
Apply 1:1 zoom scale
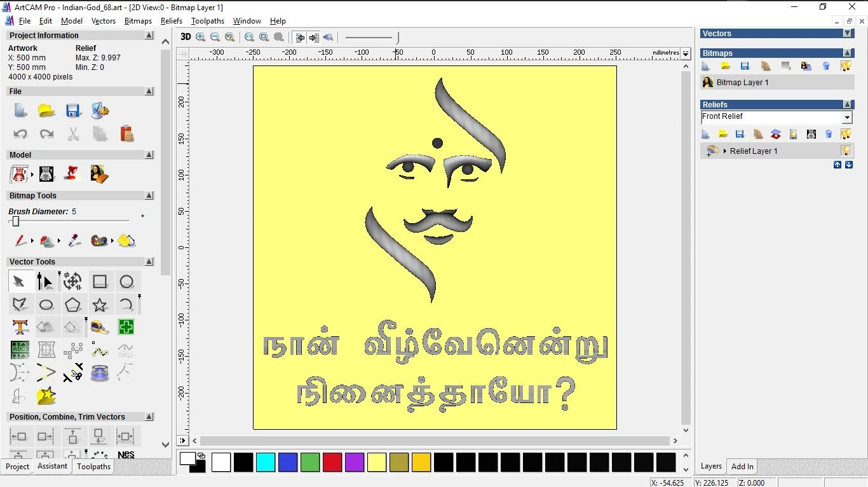click(x=248, y=37)
